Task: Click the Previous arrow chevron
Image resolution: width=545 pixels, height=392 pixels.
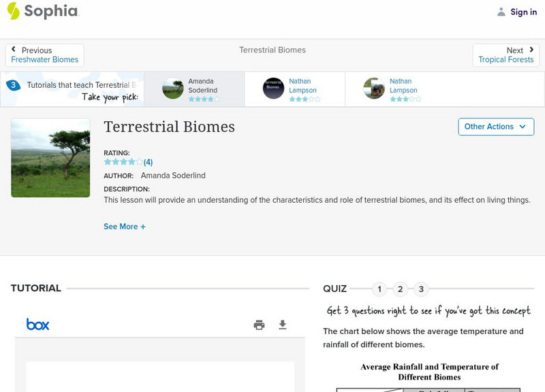Action: point(14,50)
